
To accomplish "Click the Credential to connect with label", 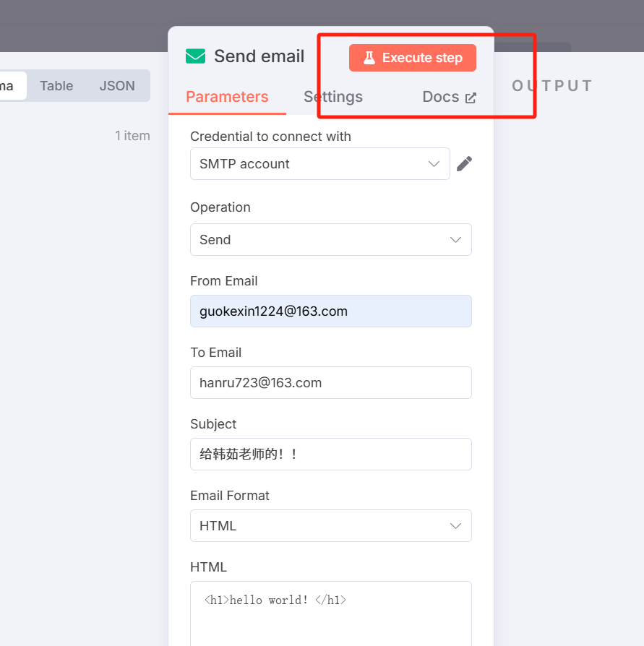I will 271,137.
